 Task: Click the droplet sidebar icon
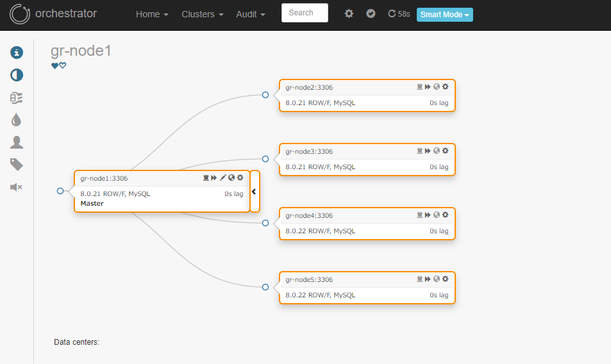point(17,120)
